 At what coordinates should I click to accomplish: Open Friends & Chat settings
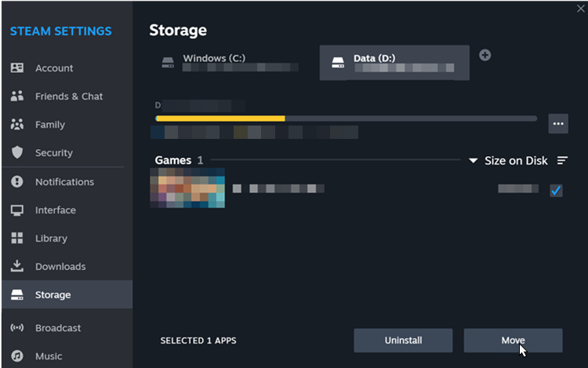click(x=67, y=97)
